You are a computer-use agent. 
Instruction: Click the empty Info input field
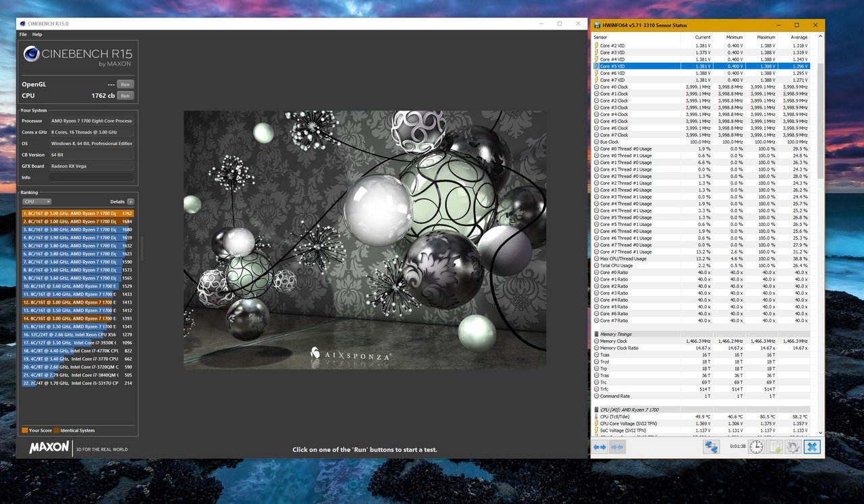click(x=91, y=177)
